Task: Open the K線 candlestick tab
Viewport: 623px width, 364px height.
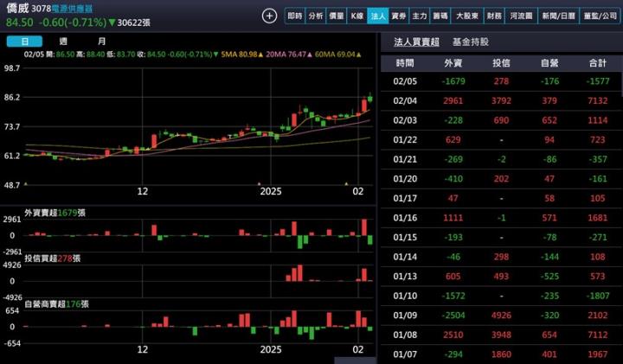Action: pyautogui.click(x=357, y=16)
